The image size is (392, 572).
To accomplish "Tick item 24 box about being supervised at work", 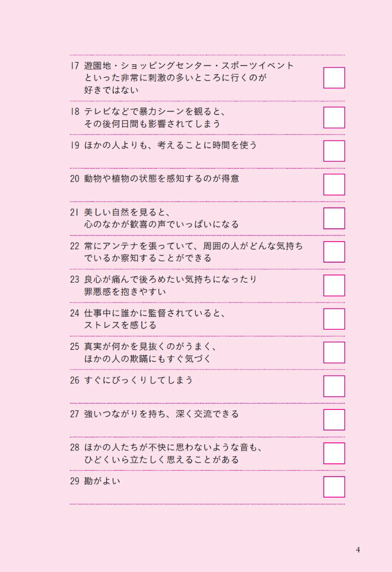I will pos(334,319).
